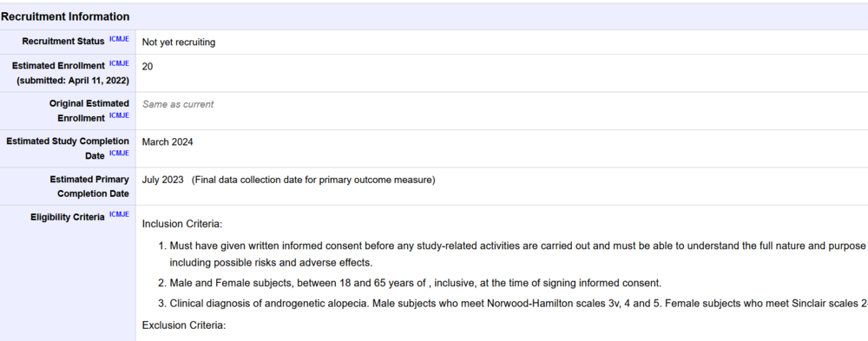Image resolution: width=868 pixels, height=341 pixels.
Task: Click the Estimated Primary Completion Date label
Action: pyautogui.click(x=89, y=187)
